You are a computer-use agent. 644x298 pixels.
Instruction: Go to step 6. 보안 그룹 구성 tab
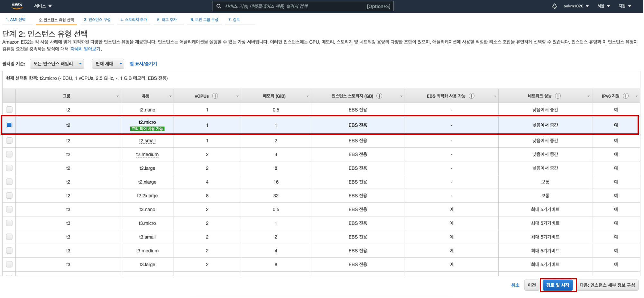(x=204, y=20)
